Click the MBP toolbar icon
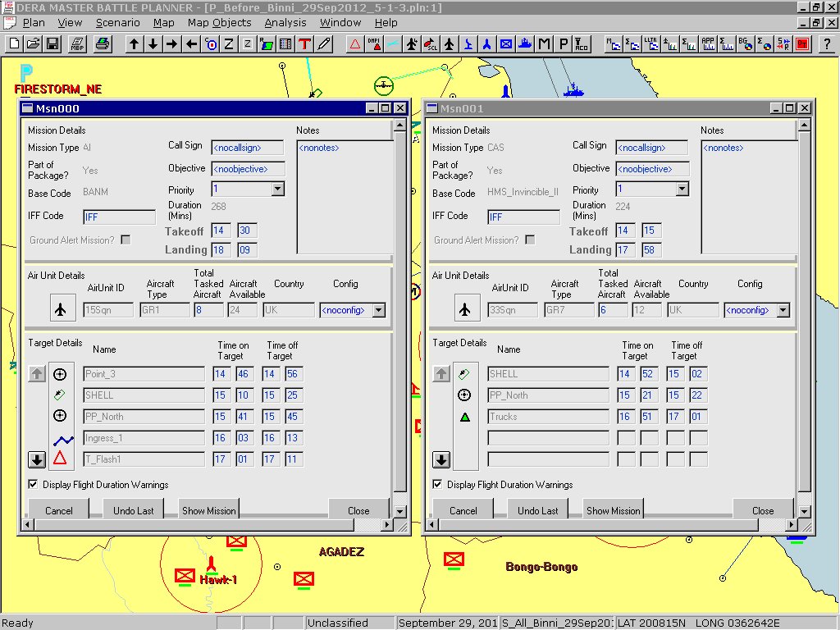840x630 pixels. 78,44
